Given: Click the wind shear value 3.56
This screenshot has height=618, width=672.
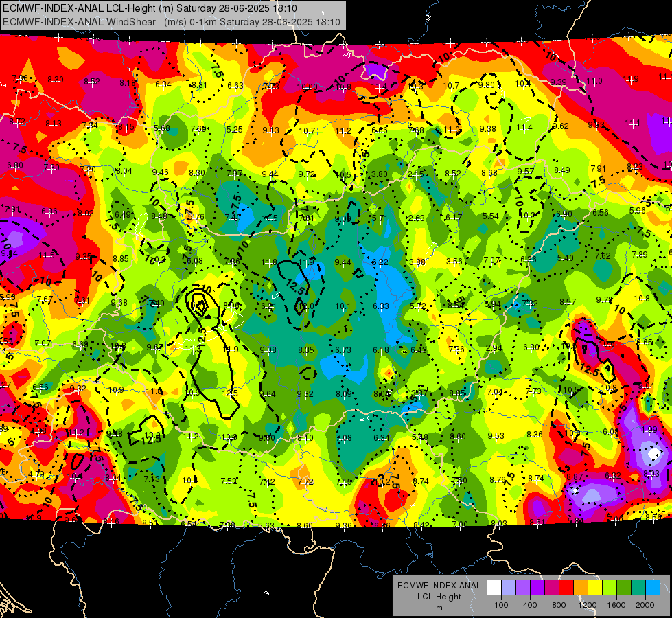Looking at the screenshot, I should coord(454,261).
